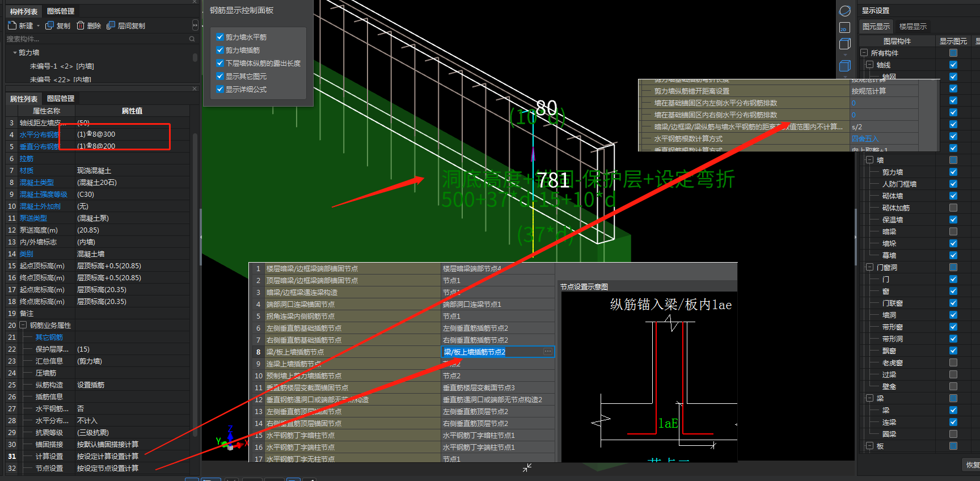Click the search magnifier in 搜索构件 box
The image size is (980, 481).
coord(192,39)
